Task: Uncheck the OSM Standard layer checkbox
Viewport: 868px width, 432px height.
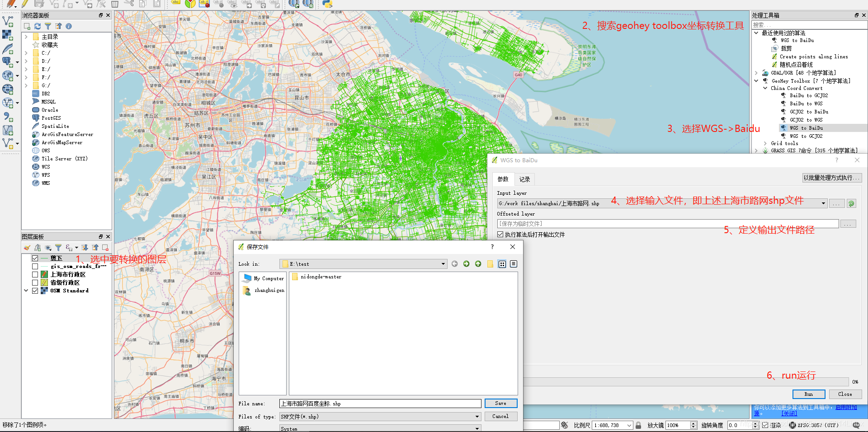Action: click(x=35, y=291)
